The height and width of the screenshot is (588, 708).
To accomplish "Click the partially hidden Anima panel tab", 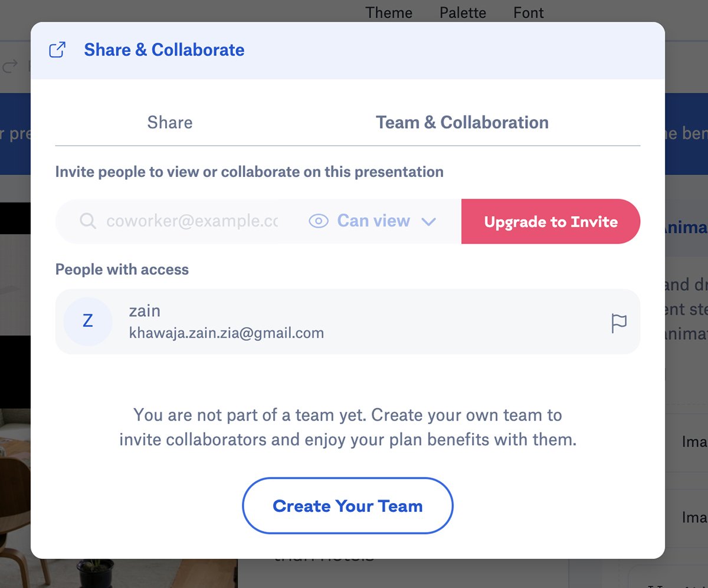I will click(686, 228).
